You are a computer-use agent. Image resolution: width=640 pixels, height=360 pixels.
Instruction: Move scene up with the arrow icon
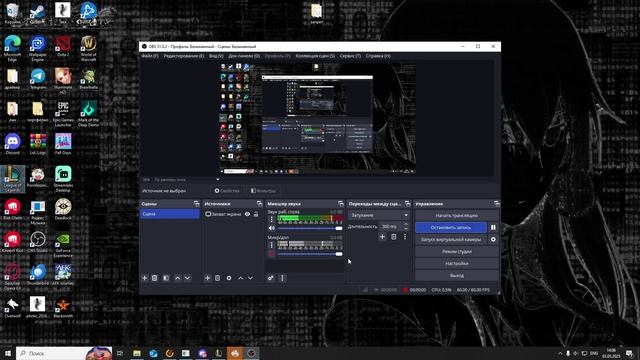click(x=178, y=278)
